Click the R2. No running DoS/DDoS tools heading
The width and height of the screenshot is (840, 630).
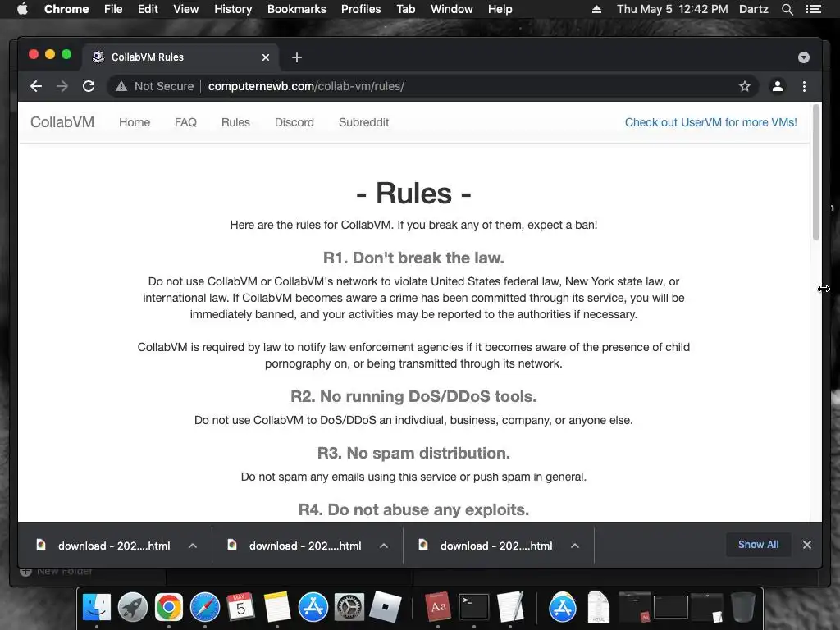tap(413, 396)
